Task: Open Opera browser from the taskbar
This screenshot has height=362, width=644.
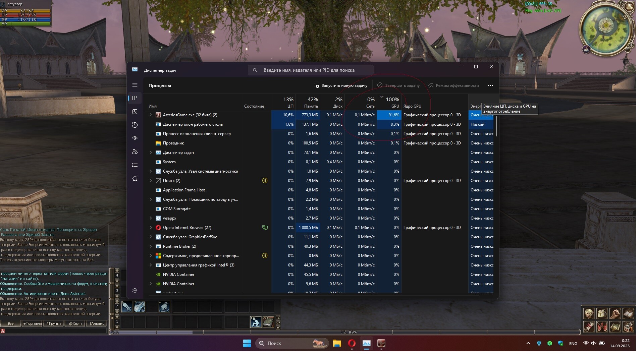Action: click(x=352, y=343)
